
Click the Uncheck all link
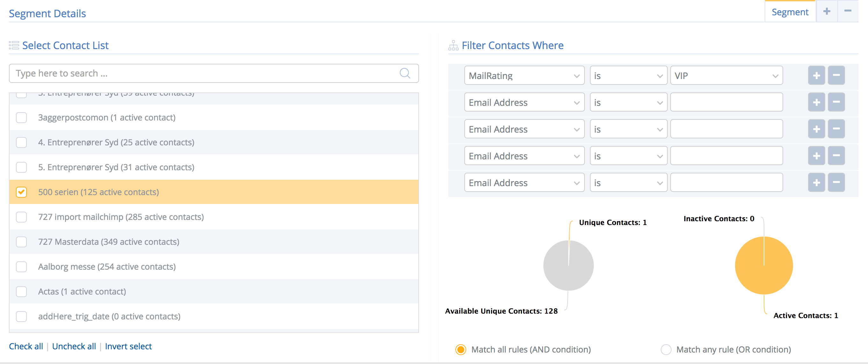click(x=74, y=346)
